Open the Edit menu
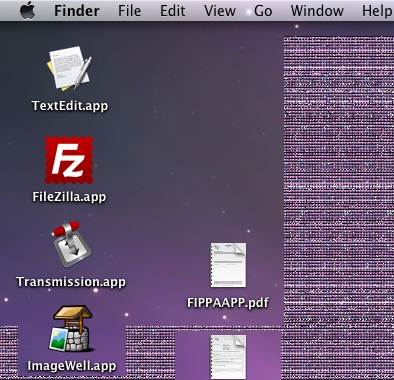Viewport: 394px width, 380px height. (172, 11)
